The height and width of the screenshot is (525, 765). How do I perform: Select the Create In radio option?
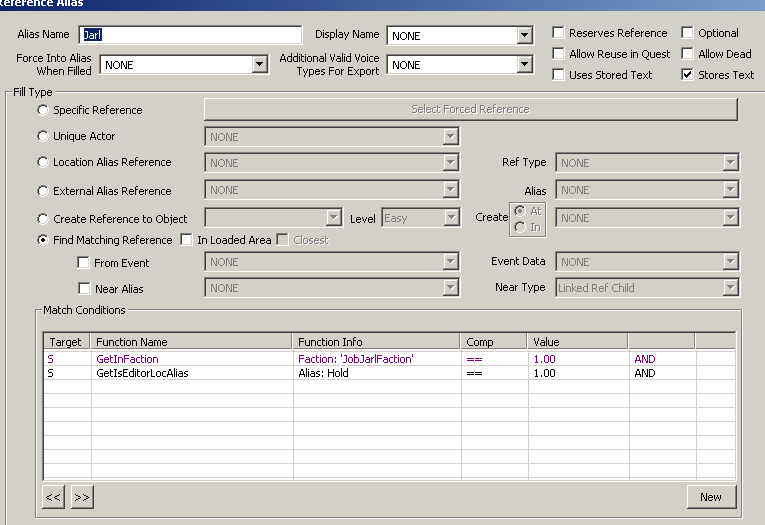[x=520, y=227]
